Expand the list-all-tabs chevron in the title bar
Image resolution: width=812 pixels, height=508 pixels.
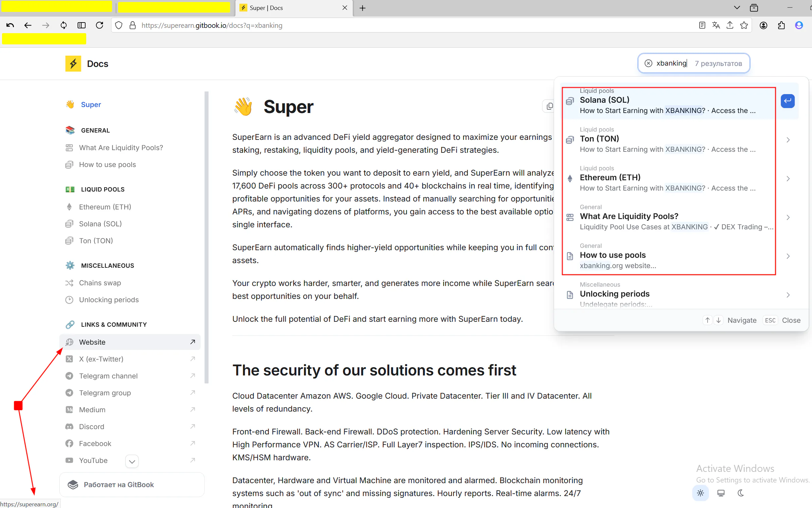(x=737, y=7)
